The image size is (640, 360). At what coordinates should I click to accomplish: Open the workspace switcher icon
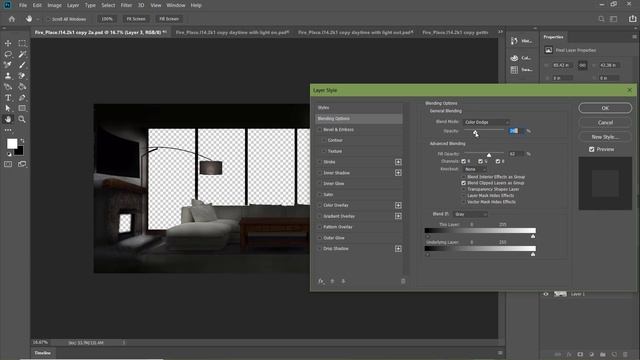pyautogui.click(x=613, y=19)
